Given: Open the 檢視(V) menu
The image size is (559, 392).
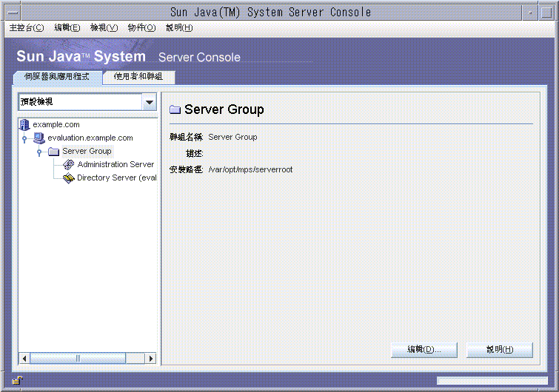Looking at the screenshot, I should tap(104, 28).
